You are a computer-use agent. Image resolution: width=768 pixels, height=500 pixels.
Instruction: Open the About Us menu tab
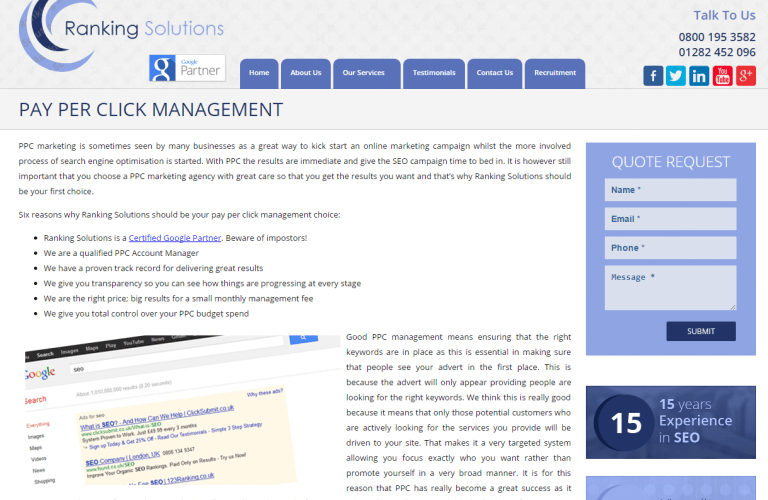coord(306,73)
